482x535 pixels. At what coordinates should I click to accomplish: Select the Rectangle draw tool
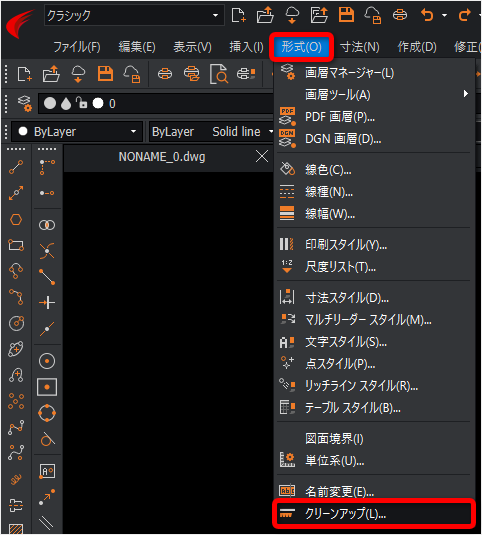click(x=16, y=245)
